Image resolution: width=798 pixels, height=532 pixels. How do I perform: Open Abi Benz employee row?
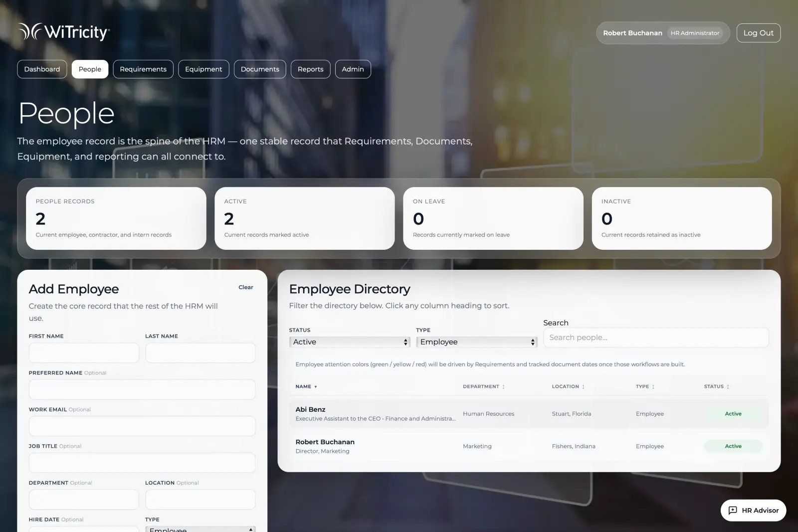point(529,414)
